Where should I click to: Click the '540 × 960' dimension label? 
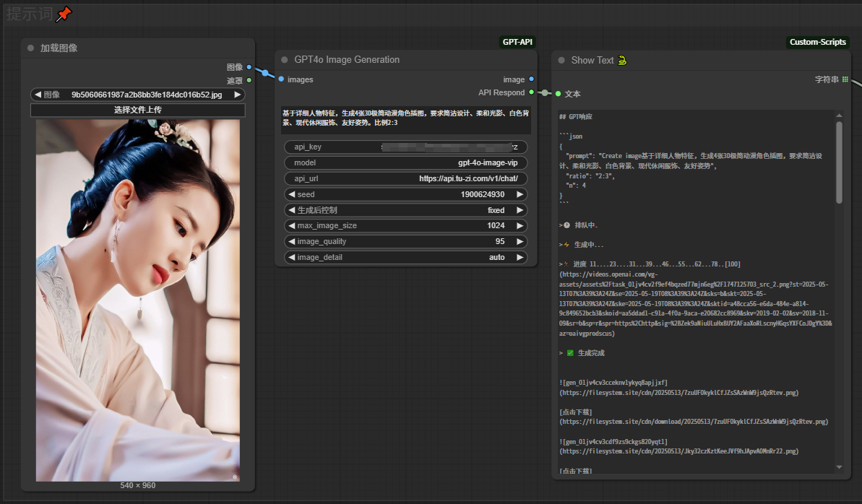click(x=138, y=486)
